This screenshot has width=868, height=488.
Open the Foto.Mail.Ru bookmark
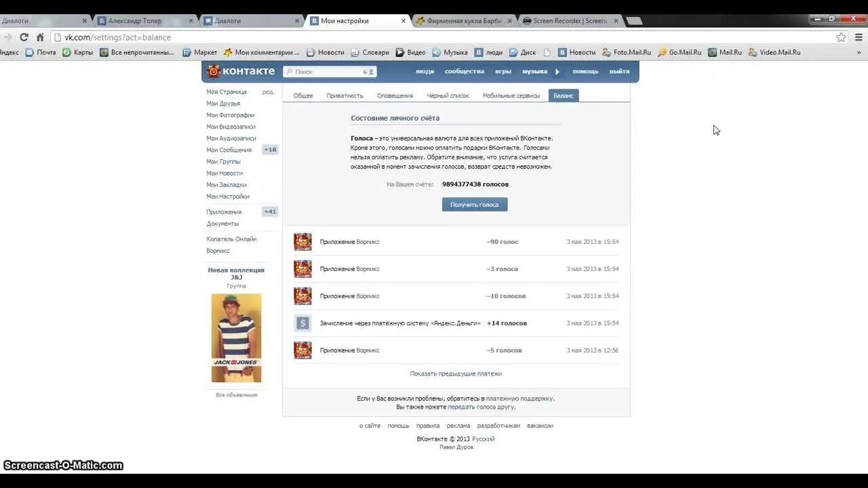pyautogui.click(x=626, y=52)
